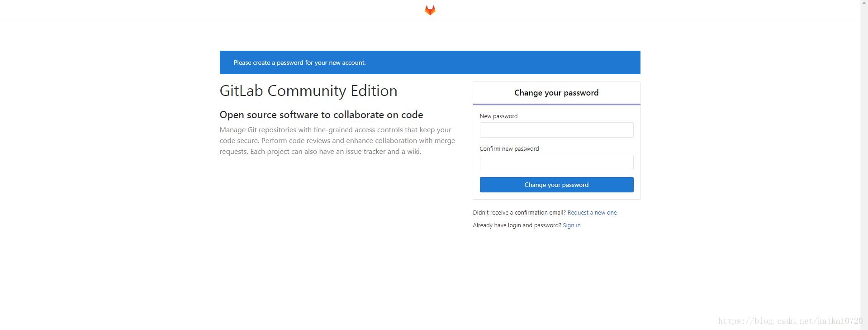Image resolution: width=868 pixels, height=330 pixels.
Task: Follow the Sign in link
Action: pyautogui.click(x=572, y=225)
